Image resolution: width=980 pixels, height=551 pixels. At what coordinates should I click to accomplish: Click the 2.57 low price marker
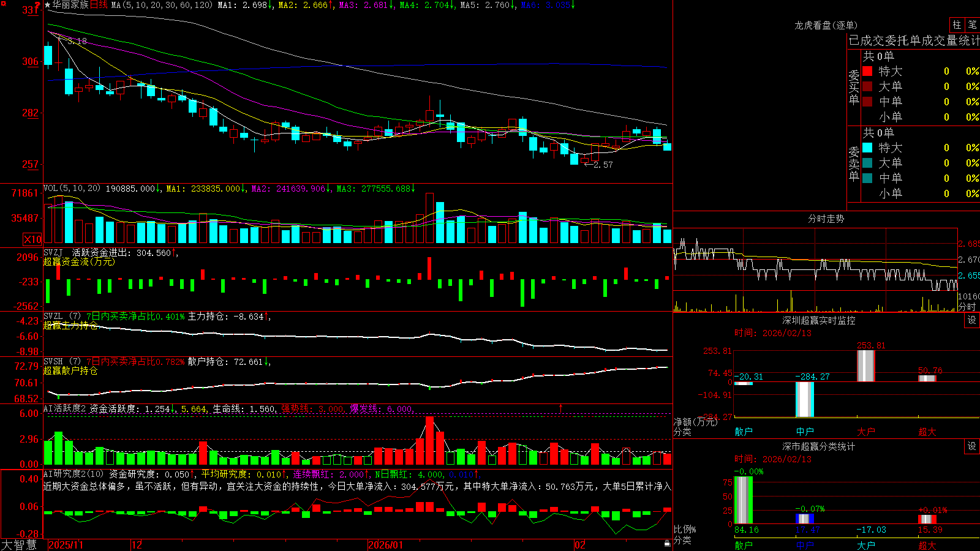(x=603, y=165)
